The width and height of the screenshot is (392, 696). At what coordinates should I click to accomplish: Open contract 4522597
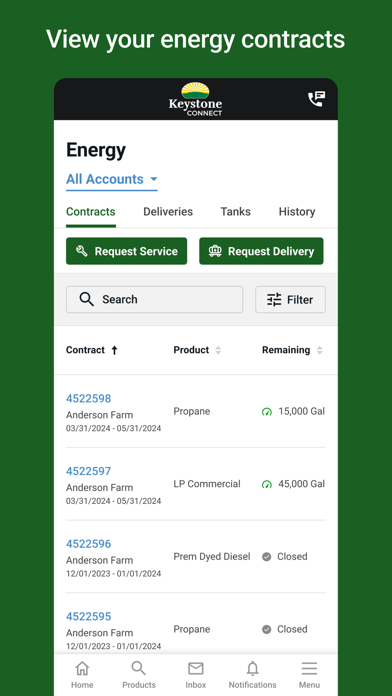[x=88, y=471]
